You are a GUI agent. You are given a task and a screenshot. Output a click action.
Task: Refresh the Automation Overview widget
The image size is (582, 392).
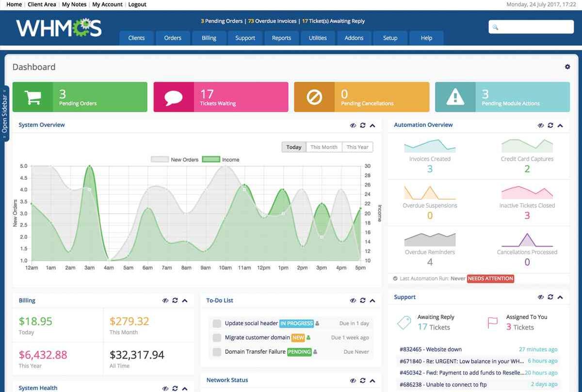(550, 125)
